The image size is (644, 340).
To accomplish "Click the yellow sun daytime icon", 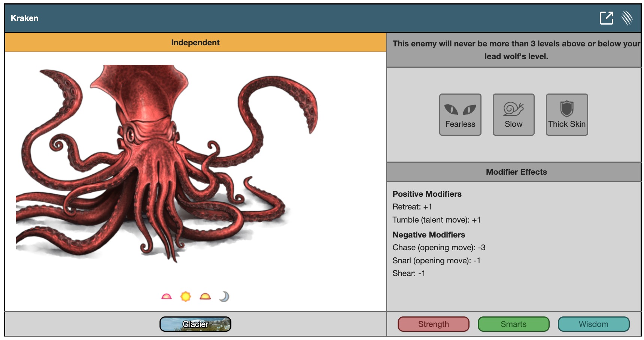I will click(x=186, y=297).
